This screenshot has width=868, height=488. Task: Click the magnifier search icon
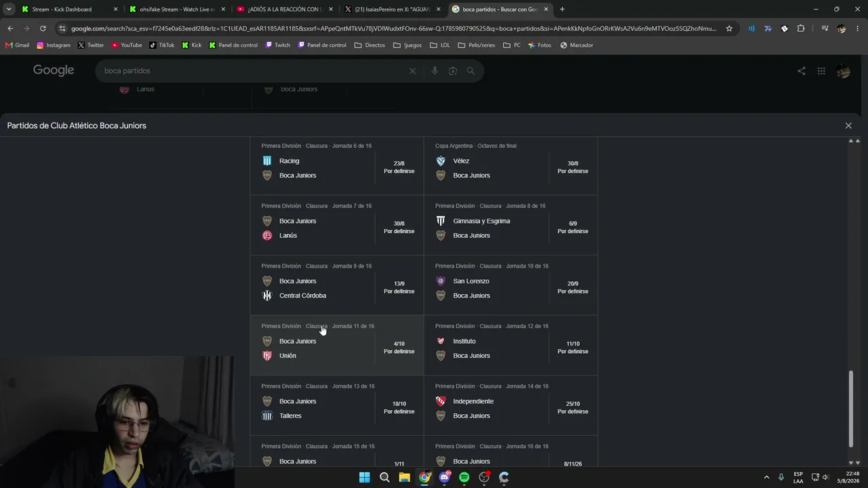tap(471, 70)
